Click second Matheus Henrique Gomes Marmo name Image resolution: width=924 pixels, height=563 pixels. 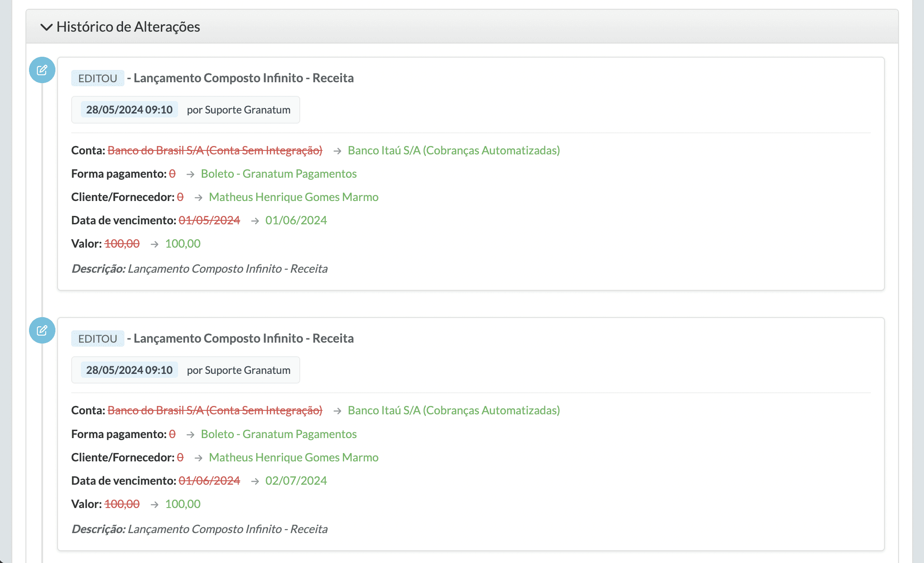[294, 457]
